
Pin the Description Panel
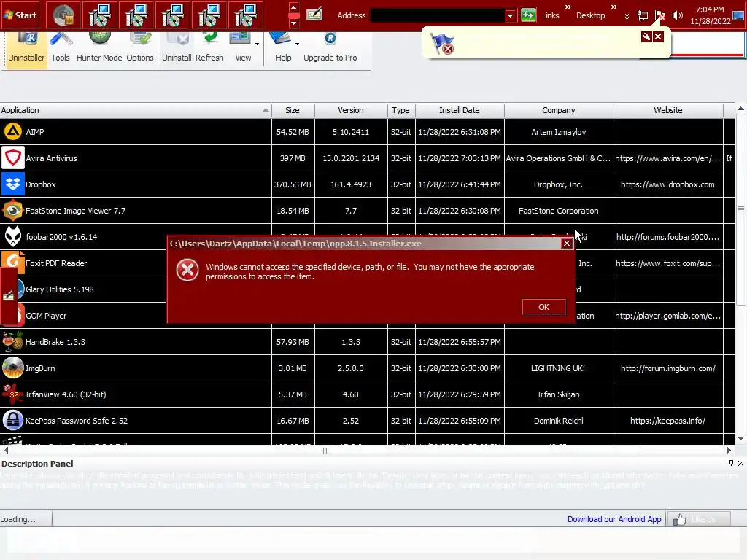tap(731, 463)
